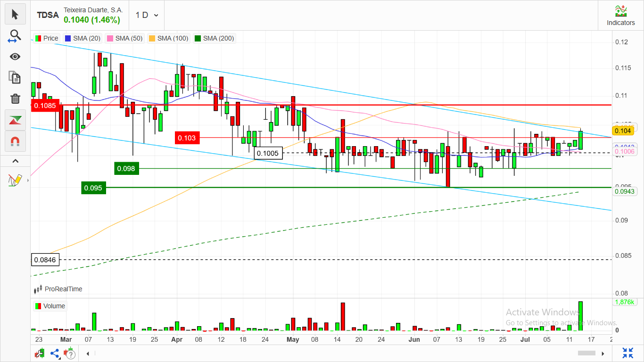This screenshot has height=362, width=644.
Task: Open chart settings with the wrench candlestick icon
Action: 40,353
